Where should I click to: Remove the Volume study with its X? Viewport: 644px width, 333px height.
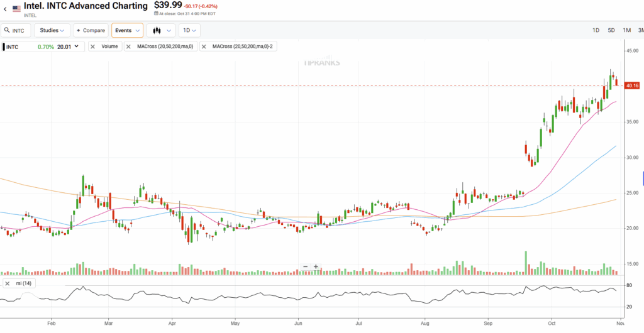pos(94,46)
